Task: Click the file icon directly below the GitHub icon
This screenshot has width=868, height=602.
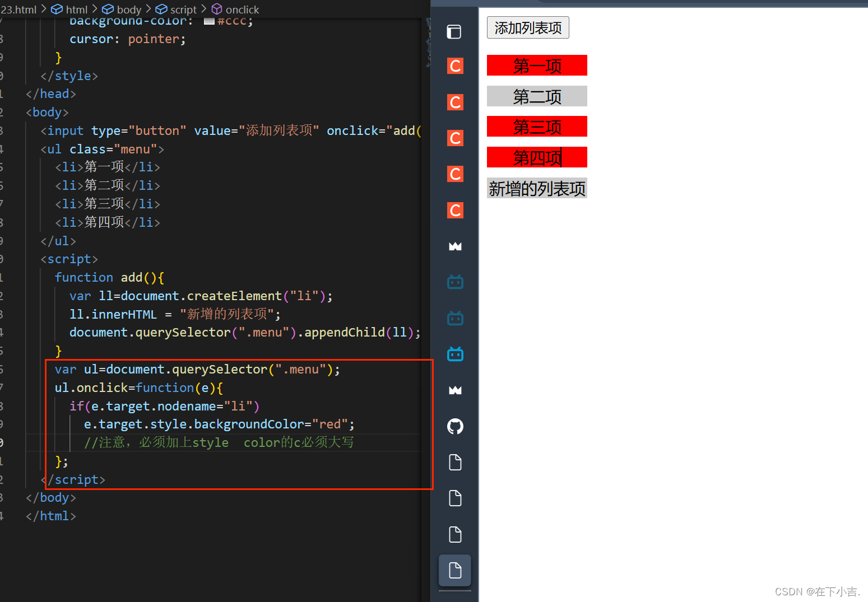Action: (455, 463)
